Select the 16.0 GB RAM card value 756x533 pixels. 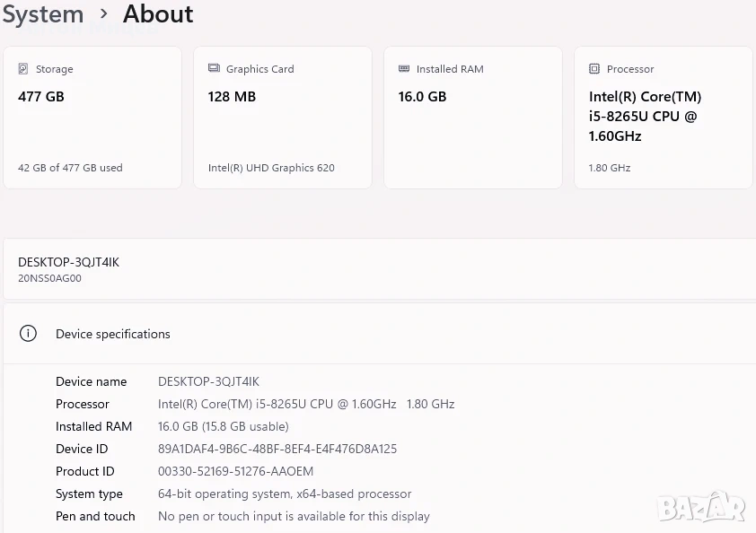point(422,97)
